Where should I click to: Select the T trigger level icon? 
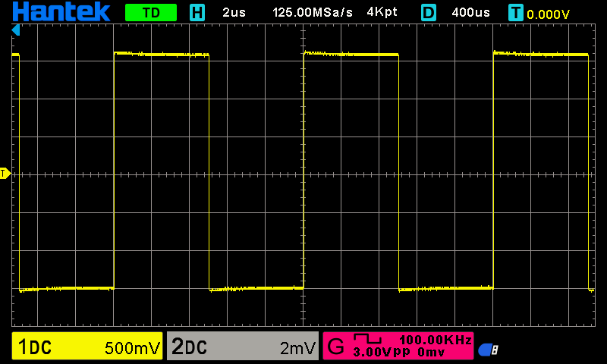tap(516, 13)
